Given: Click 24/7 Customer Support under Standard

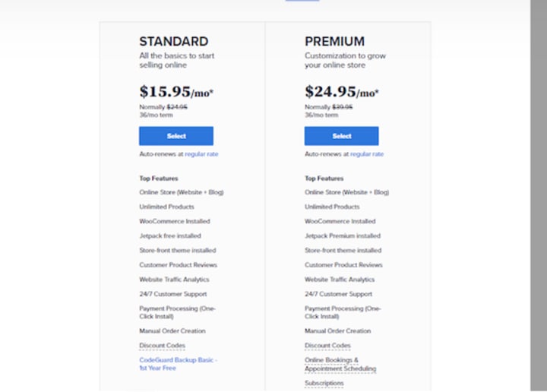Looking at the screenshot, I should point(172,294).
